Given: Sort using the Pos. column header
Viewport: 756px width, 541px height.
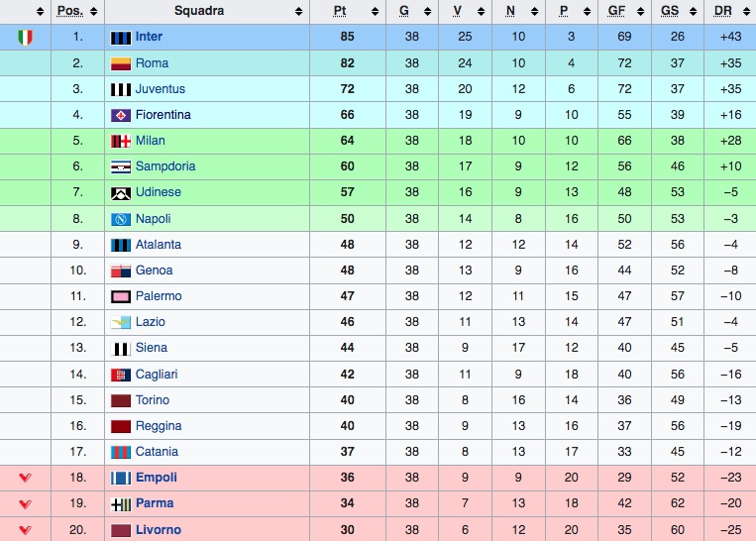Looking at the screenshot, I should tap(70, 11).
